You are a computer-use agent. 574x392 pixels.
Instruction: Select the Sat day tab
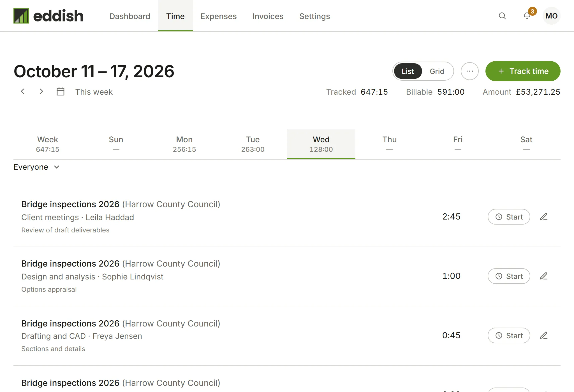(526, 144)
